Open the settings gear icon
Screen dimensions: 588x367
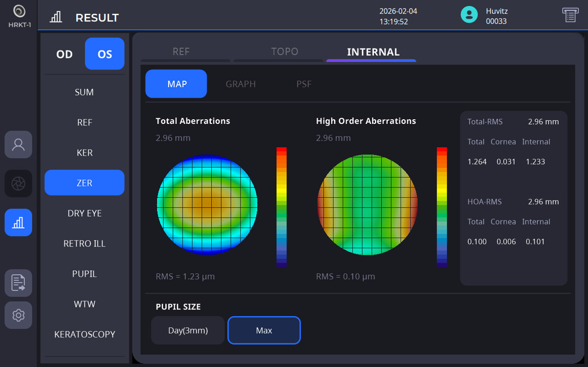(19, 315)
